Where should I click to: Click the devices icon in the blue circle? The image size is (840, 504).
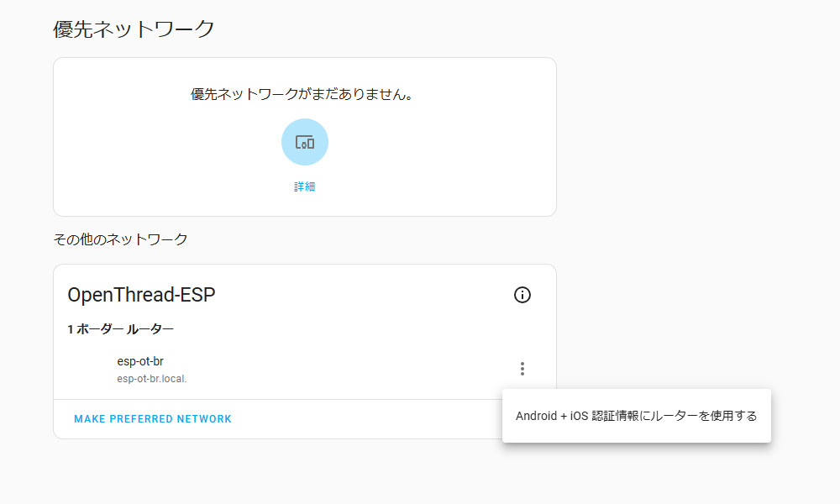pyautogui.click(x=305, y=142)
